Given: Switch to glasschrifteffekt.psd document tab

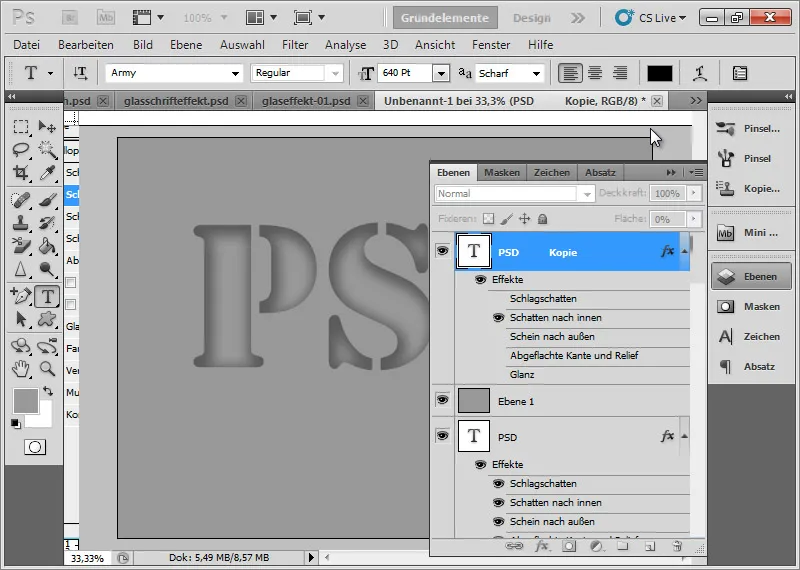Looking at the screenshot, I should pos(176,101).
